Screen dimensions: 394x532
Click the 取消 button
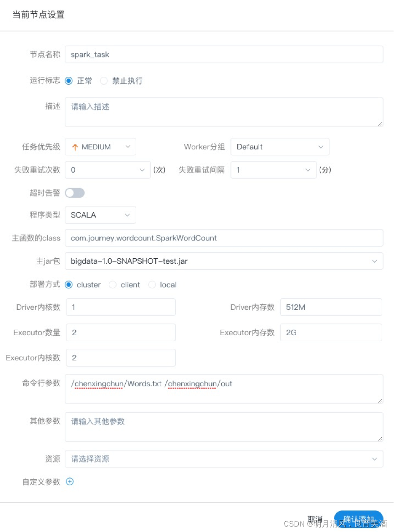(315, 519)
